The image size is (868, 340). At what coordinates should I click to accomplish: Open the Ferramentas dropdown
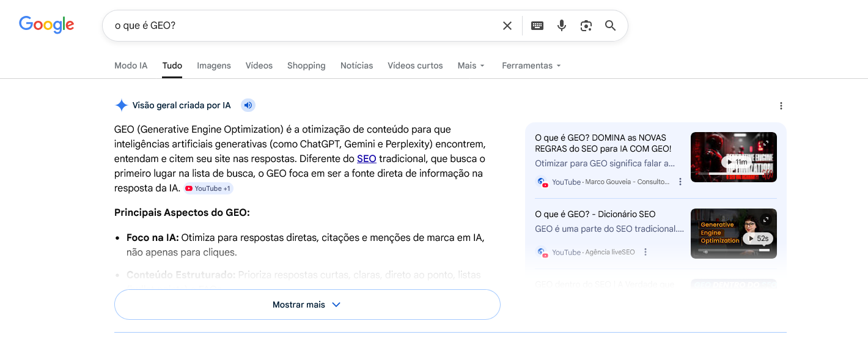click(x=531, y=65)
